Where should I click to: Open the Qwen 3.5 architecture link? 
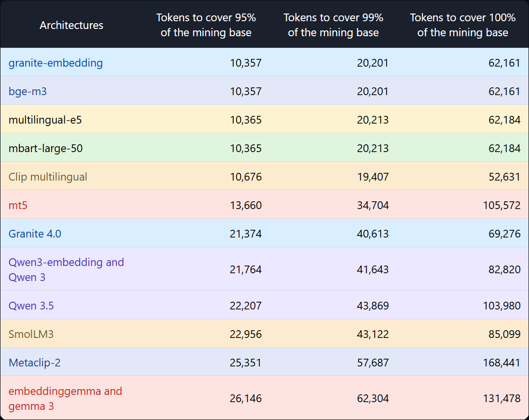(x=31, y=306)
